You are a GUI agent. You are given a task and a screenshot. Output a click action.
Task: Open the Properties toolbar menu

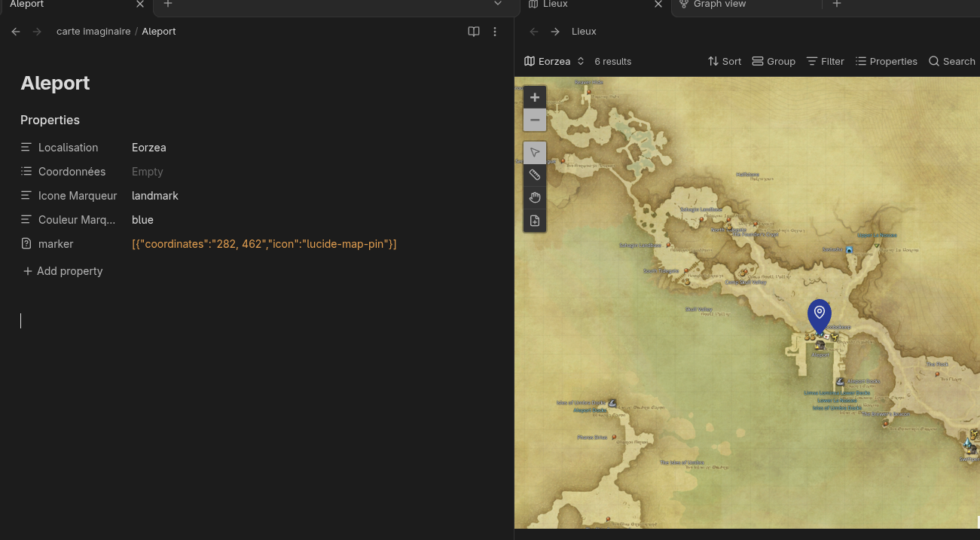pyautogui.click(x=886, y=62)
